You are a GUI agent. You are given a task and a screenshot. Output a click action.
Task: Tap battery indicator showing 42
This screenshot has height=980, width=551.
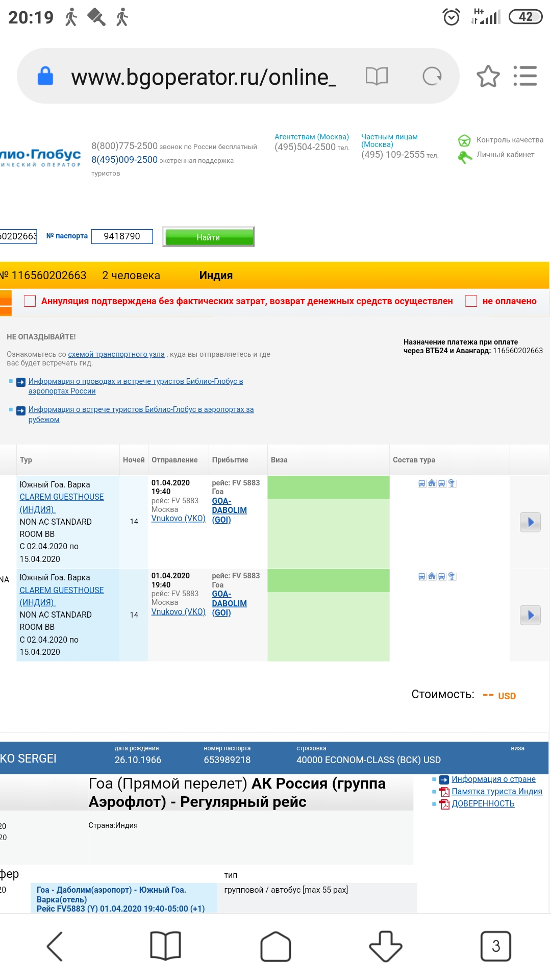[525, 17]
